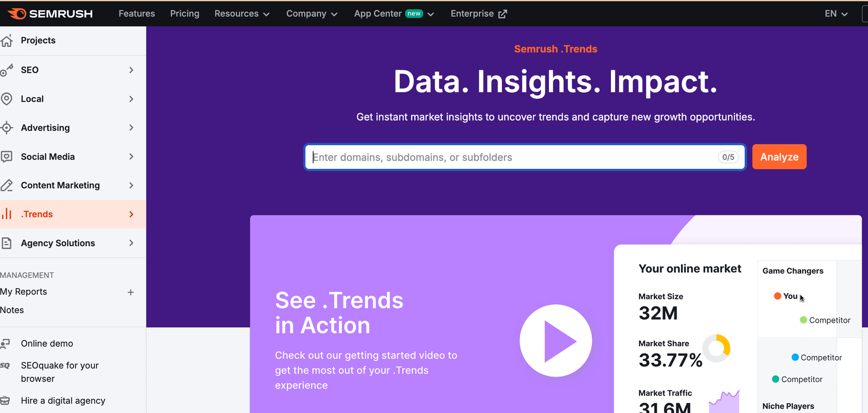The height and width of the screenshot is (413, 868).
Task: Click the Semrush flame logo icon
Action: coord(16,14)
